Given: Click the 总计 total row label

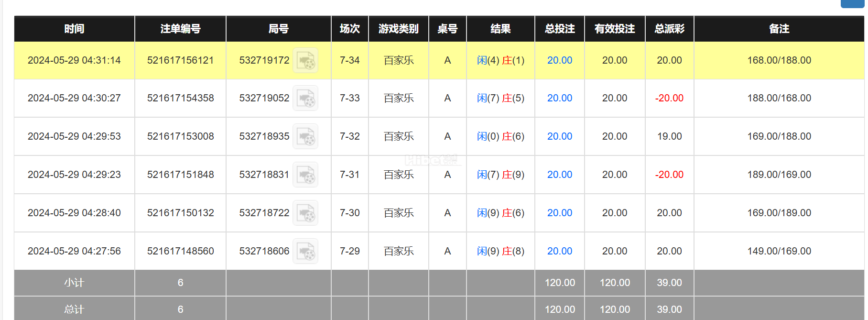Looking at the screenshot, I should [74, 309].
